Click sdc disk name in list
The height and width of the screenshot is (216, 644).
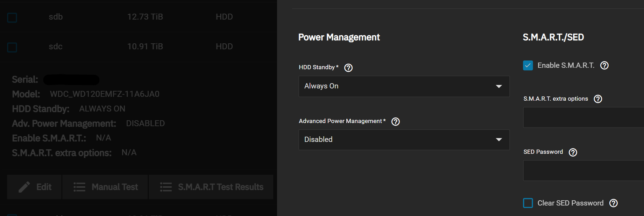pos(56,46)
